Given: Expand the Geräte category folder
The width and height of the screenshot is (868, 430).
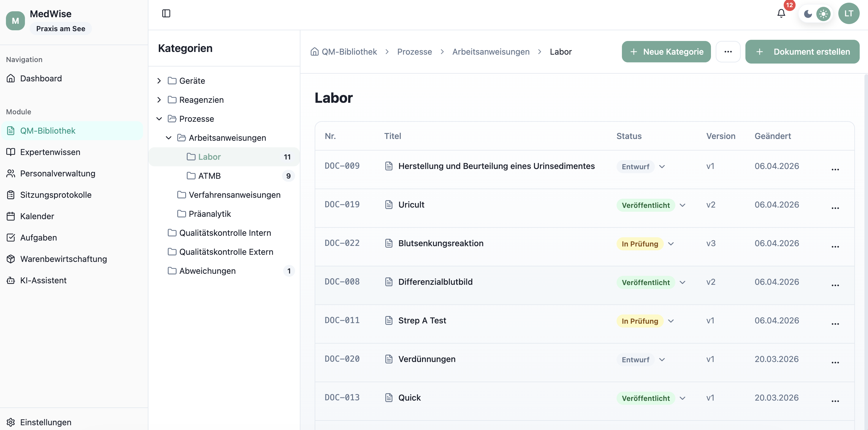Looking at the screenshot, I should click(159, 80).
